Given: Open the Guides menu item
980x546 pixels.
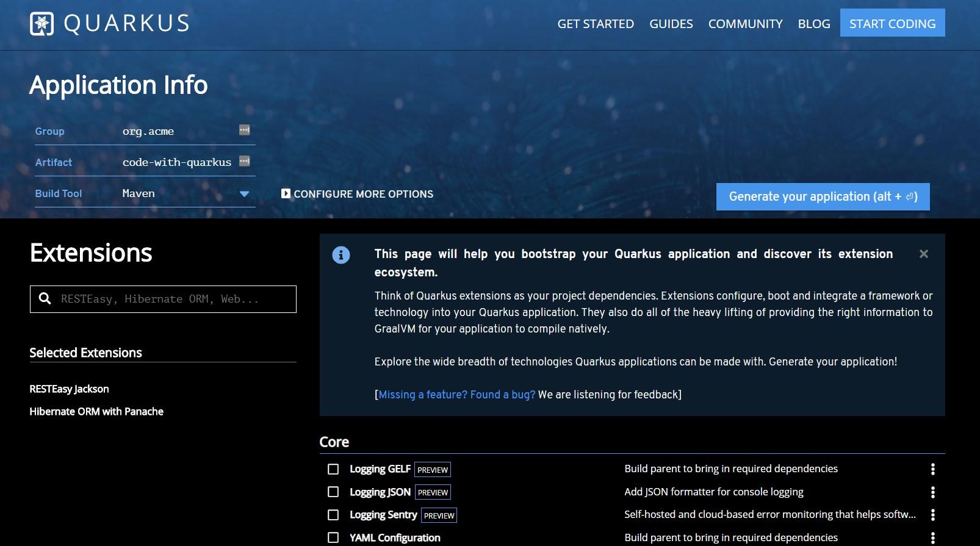Looking at the screenshot, I should [671, 24].
